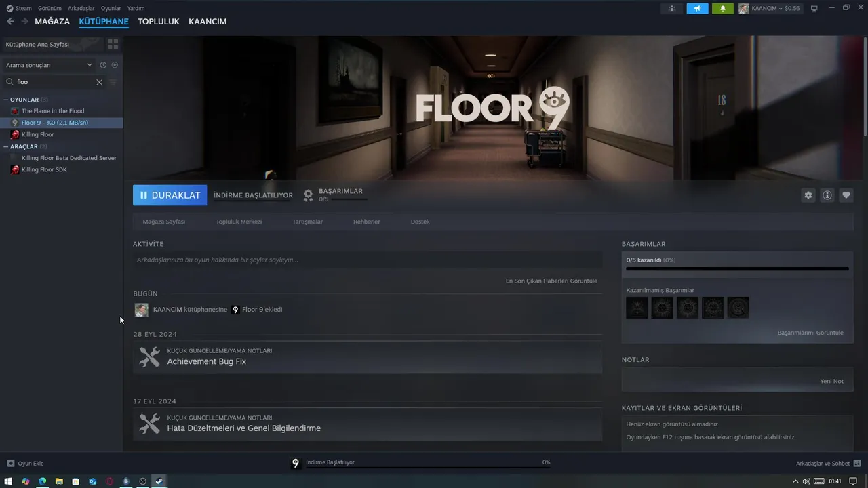
Task: Open game settings gear icon
Action: click(x=808, y=195)
